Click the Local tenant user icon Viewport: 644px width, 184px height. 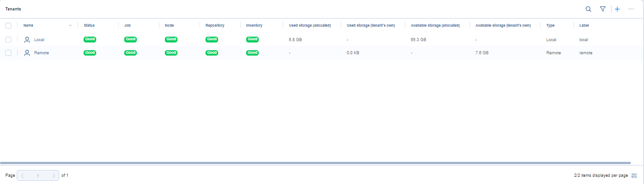(27, 40)
